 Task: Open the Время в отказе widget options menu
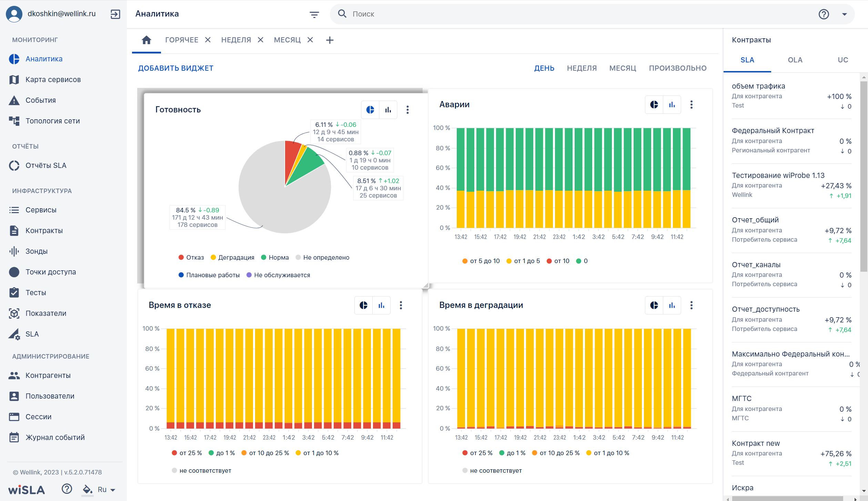point(401,305)
